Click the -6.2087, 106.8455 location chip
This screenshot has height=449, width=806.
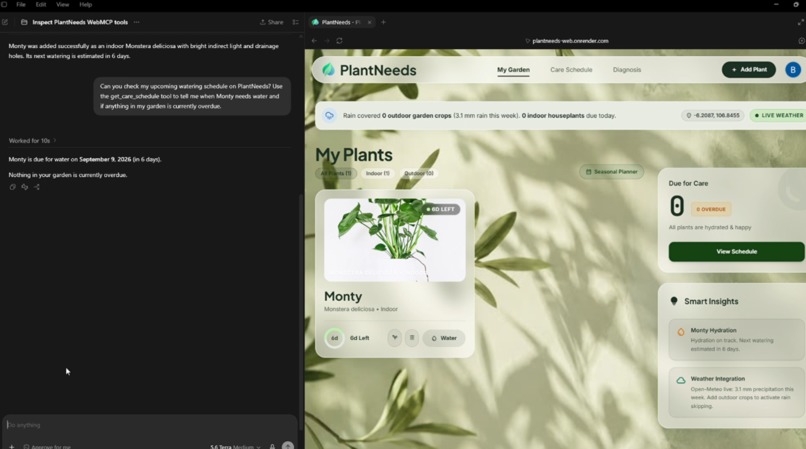tap(713, 115)
